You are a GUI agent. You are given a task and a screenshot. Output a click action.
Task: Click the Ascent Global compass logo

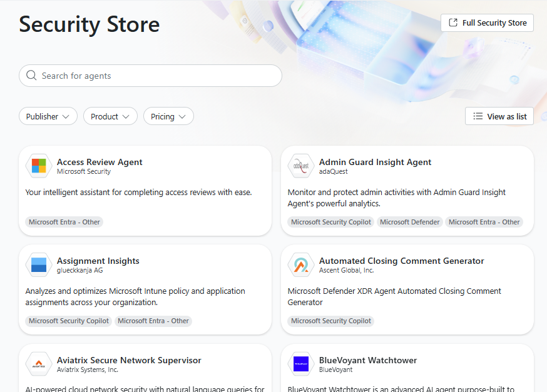coord(300,264)
